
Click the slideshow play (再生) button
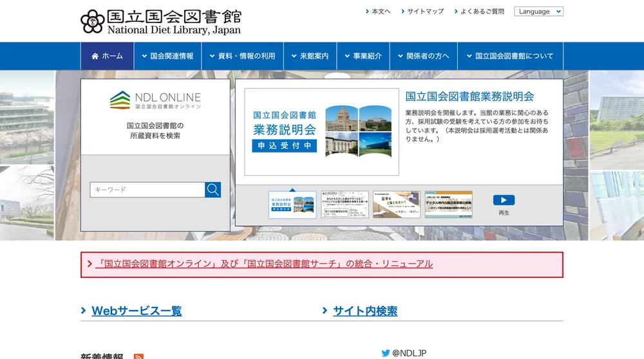[504, 200]
